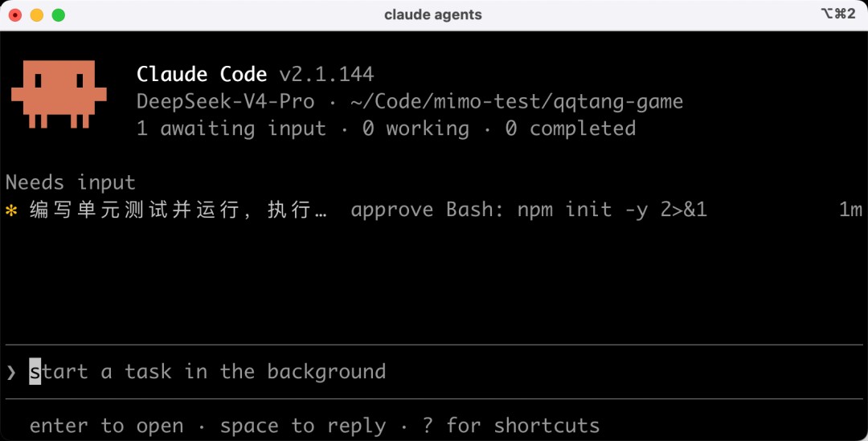Click the 0 working status counter
The height and width of the screenshot is (441, 868).
[x=416, y=129]
